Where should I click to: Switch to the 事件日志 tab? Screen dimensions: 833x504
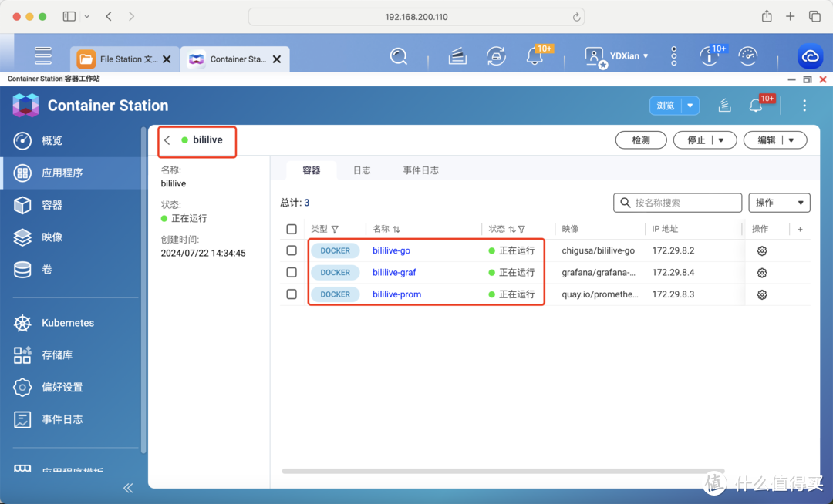pos(420,170)
